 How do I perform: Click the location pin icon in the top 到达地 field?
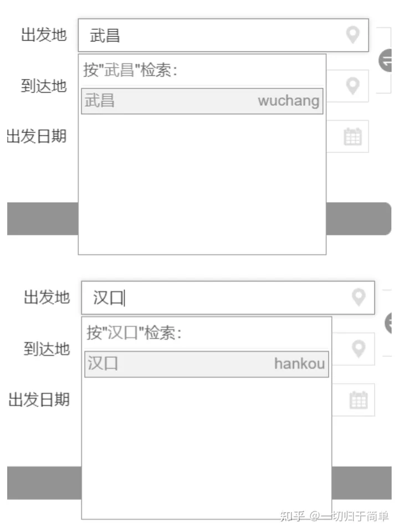click(x=353, y=86)
